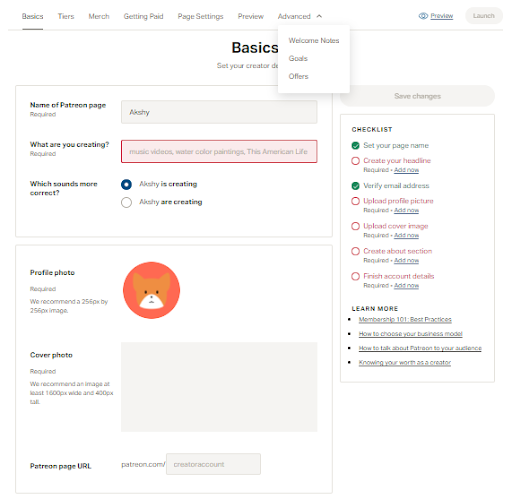Switch to the Preview tab
The height and width of the screenshot is (499, 512).
tap(251, 16)
